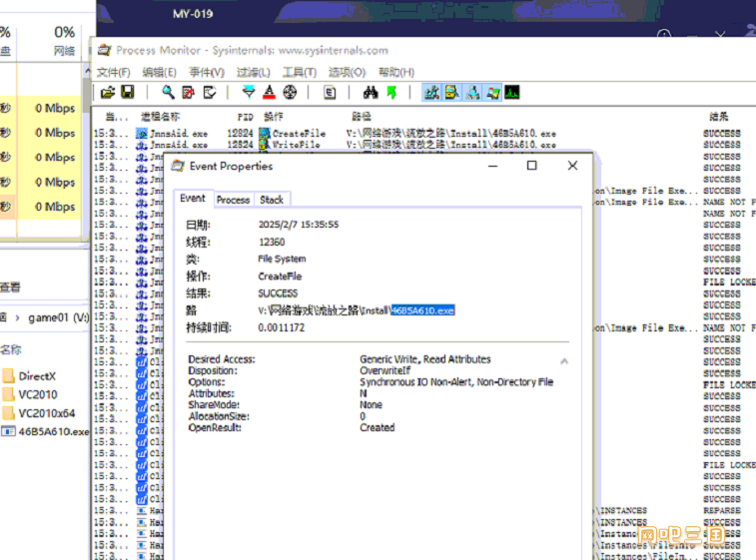Click the 日期 value 2025/2/7 15:35:55
The image size is (756, 560).
pyautogui.click(x=299, y=225)
